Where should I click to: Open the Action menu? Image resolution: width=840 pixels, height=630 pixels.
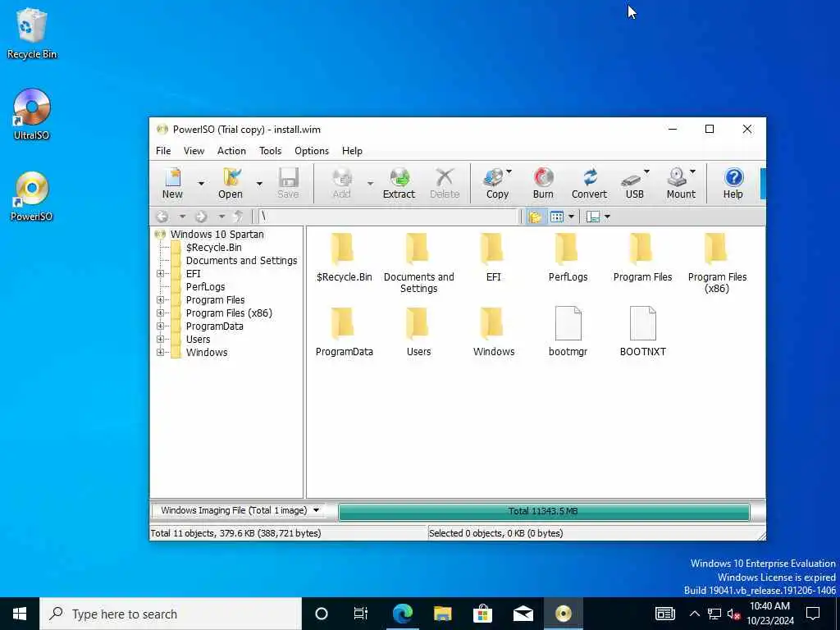tap(231, 151)
